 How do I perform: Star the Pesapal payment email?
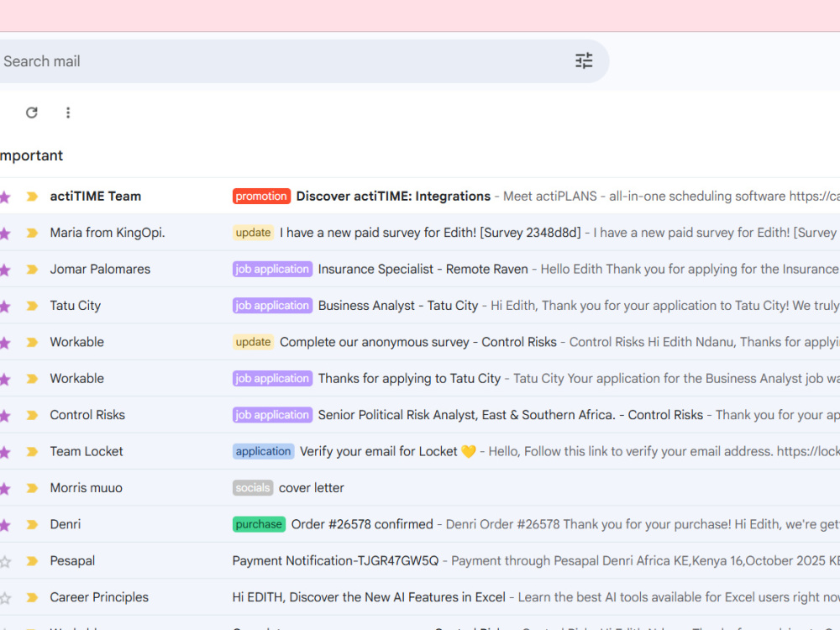5,561
